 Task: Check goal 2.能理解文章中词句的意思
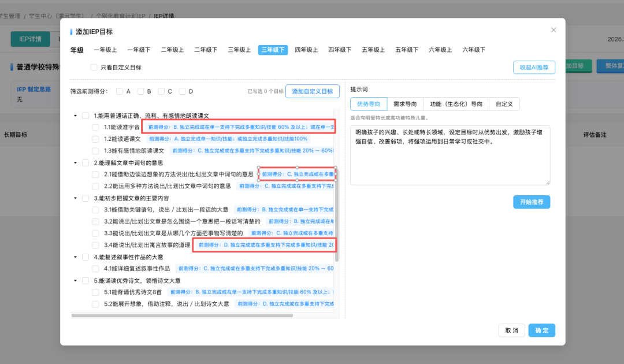coord(86,163)
